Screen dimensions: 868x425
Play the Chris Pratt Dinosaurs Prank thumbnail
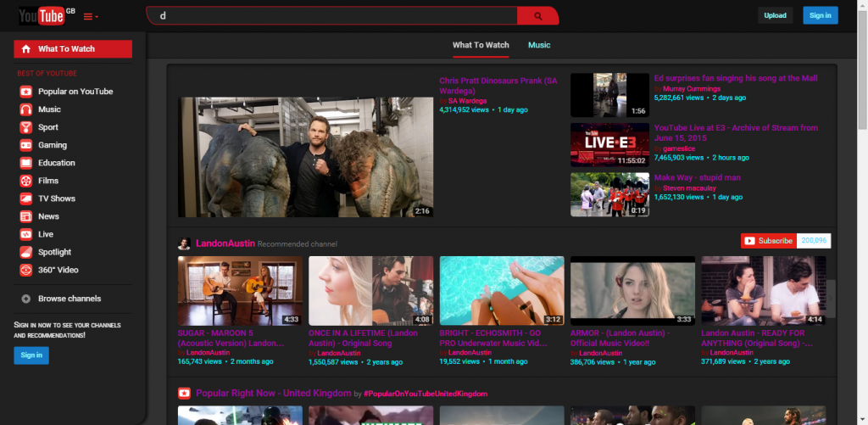click(305, 158)
